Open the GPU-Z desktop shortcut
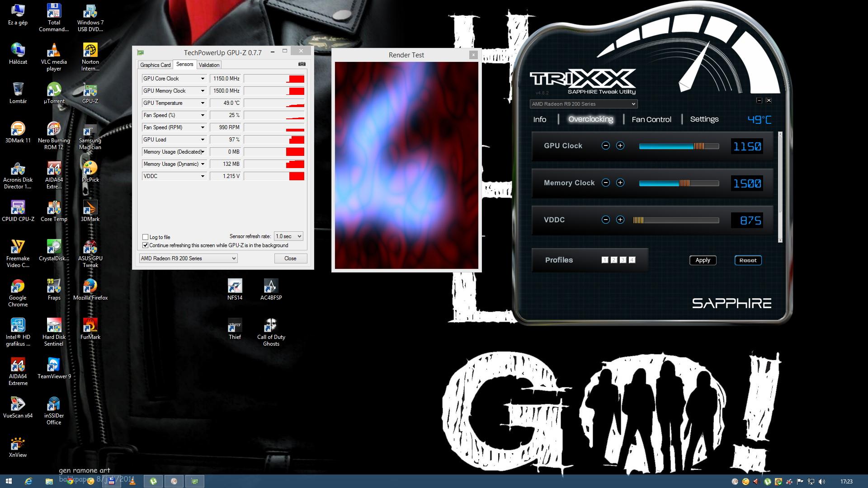 tap(90, 93)
